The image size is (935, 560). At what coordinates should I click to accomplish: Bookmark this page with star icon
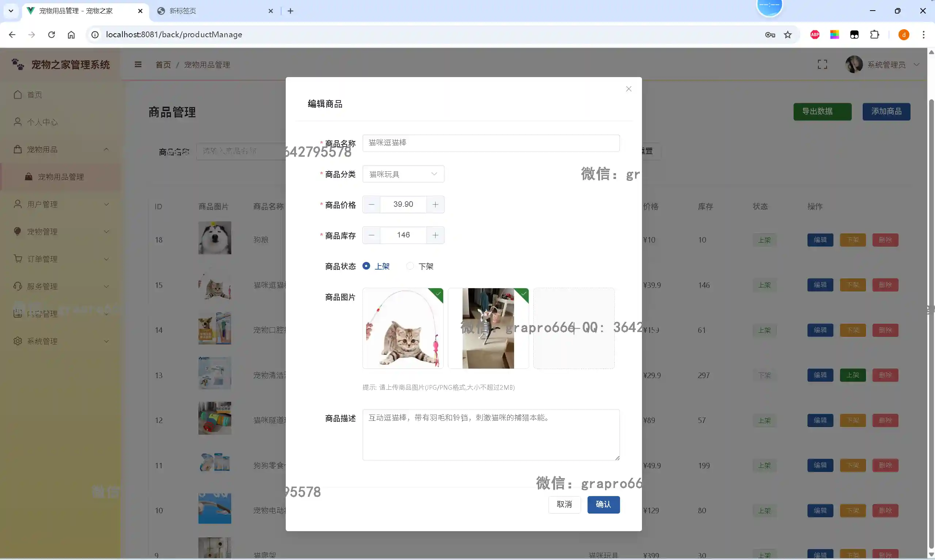pos(787,35)
